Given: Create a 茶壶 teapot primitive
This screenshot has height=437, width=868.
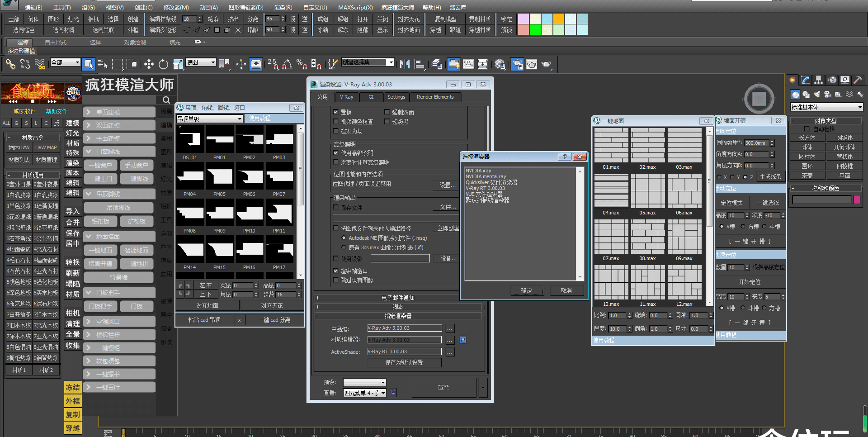Looking at the screenshot, I should pyautogui.click(x=807, y=176).
